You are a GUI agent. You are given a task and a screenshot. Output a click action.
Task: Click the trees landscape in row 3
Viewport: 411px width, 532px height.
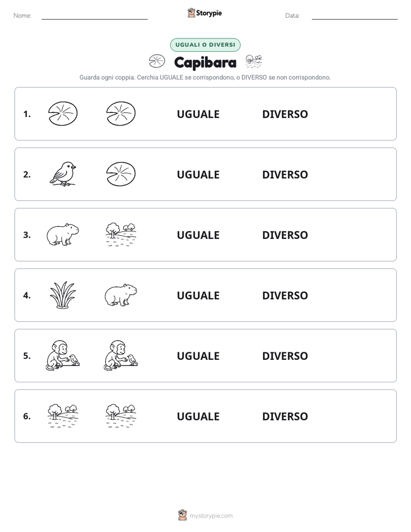(x=121, y=234)
